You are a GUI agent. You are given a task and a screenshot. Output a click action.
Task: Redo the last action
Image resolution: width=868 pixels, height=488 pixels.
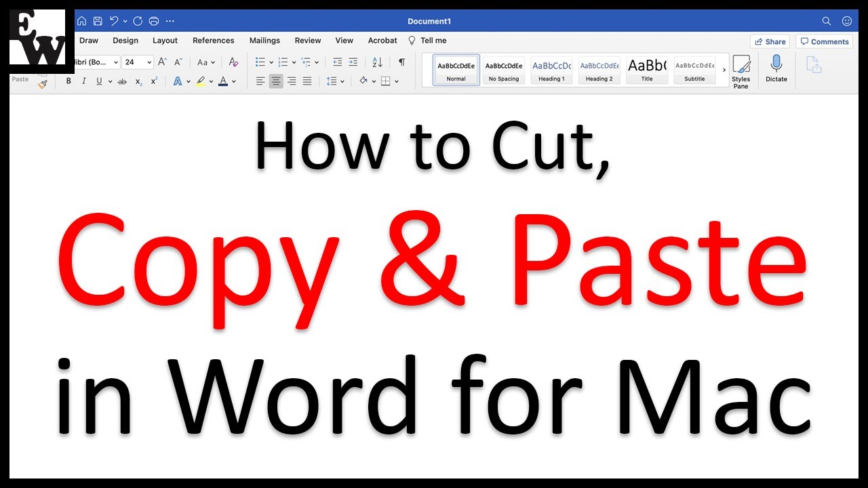pos(138,21)
